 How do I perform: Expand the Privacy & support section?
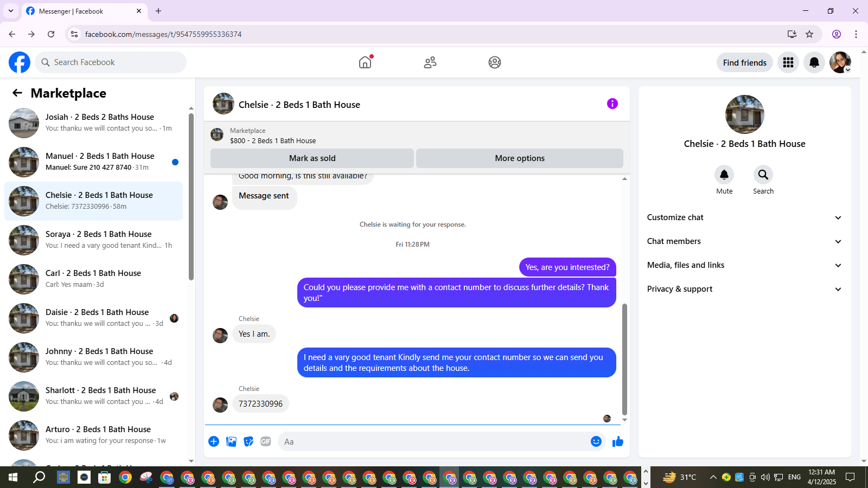[744, 289]
